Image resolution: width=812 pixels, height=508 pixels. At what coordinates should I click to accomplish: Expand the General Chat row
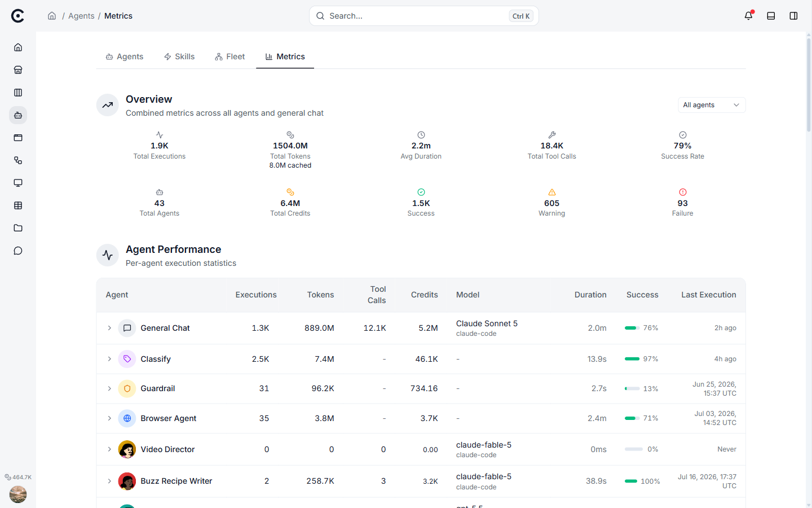(x=109, y=328)
